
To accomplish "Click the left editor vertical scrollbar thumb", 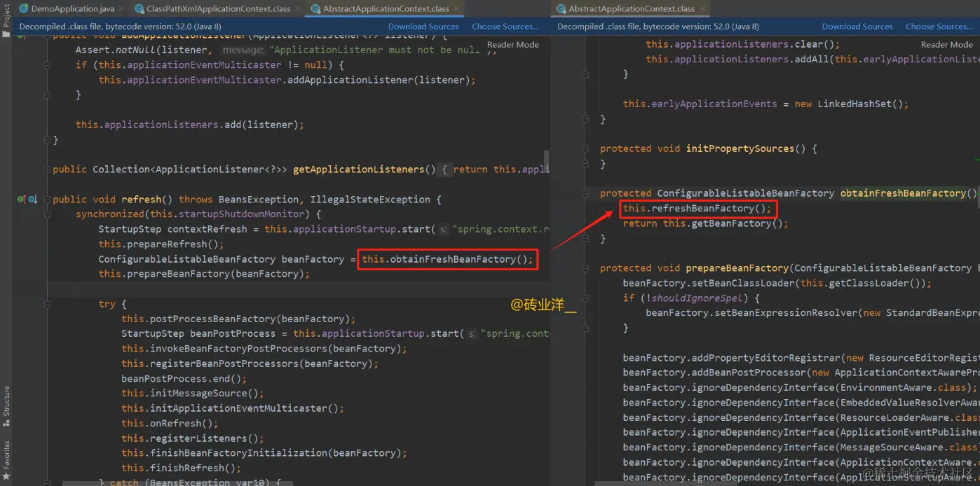I will click(546, 160).
